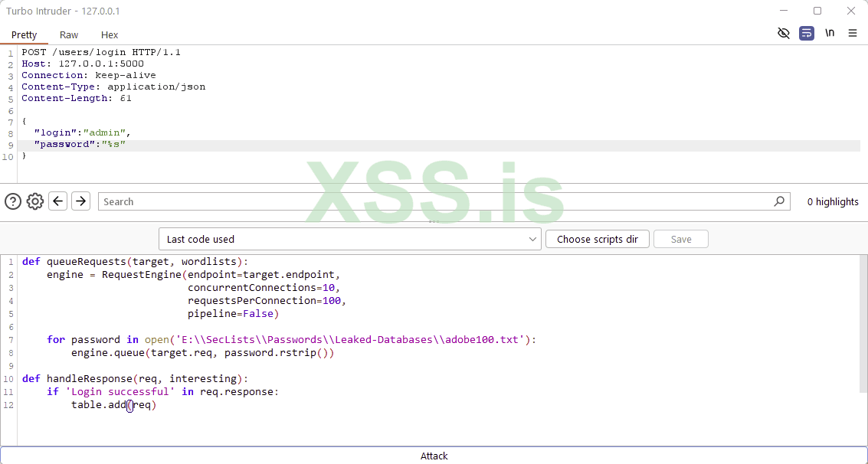
Task: Minimize the Turbo Intruder window
Action: point(783,11)
